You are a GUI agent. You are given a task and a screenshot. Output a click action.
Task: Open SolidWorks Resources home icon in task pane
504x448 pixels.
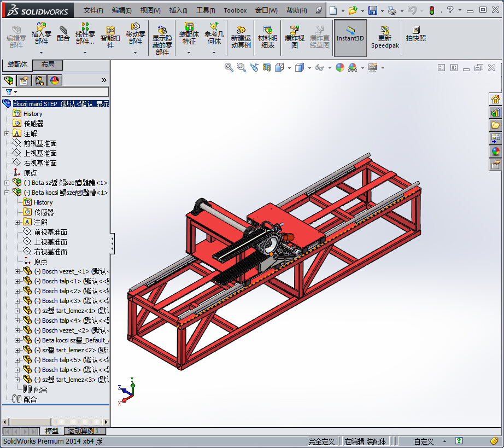tap(495, 99)
